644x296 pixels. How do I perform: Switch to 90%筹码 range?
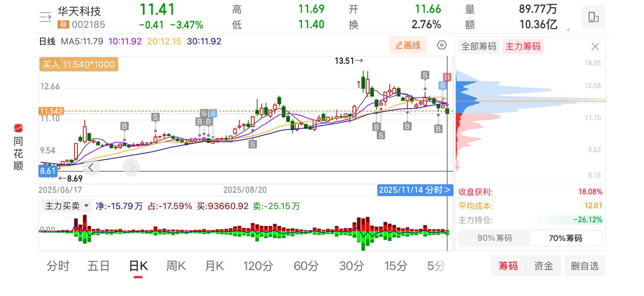(x=494, y=238)
